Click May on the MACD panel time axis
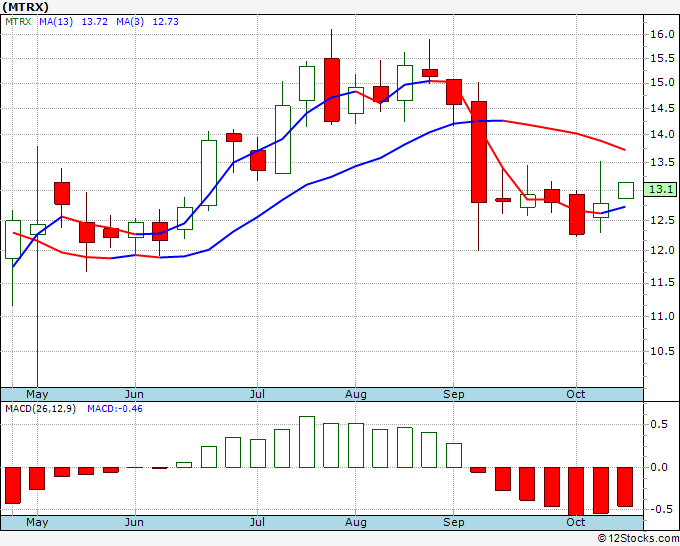The height and width of the screenshot is (546, 680). click(x=37, y=522)
